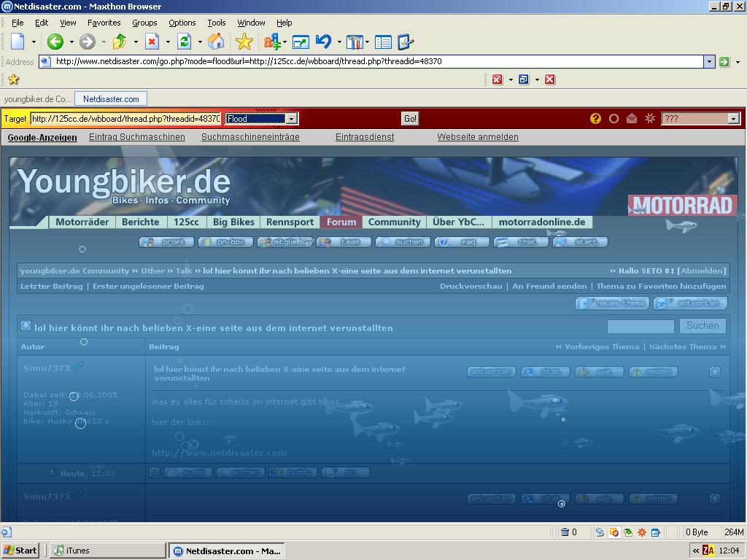Click the Suchen button in the forum

point(703,326)
